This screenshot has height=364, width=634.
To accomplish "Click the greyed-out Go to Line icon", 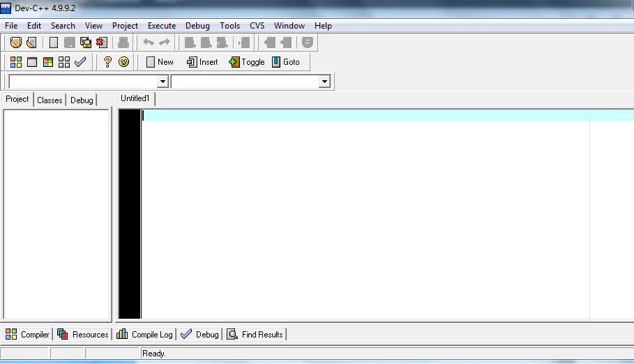I will (x=244, y=42).
